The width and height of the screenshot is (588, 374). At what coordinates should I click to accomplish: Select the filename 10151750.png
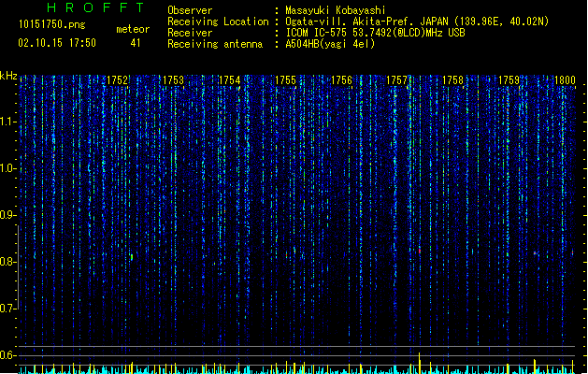[51, 24]
